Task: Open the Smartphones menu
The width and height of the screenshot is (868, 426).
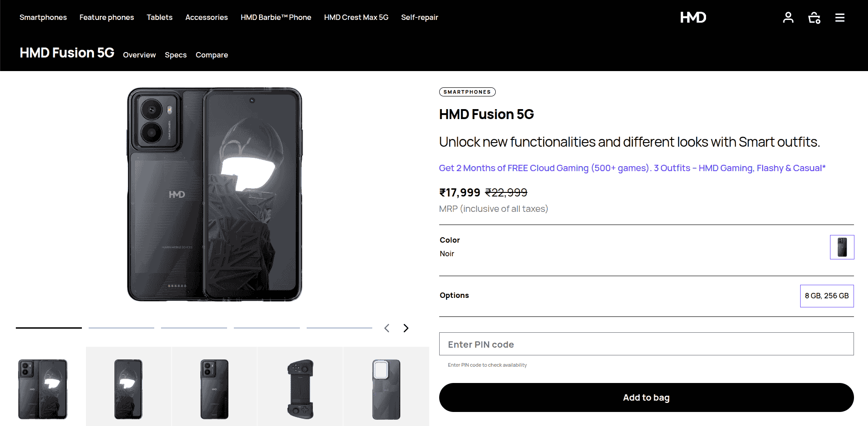Action: coord(43,18)
